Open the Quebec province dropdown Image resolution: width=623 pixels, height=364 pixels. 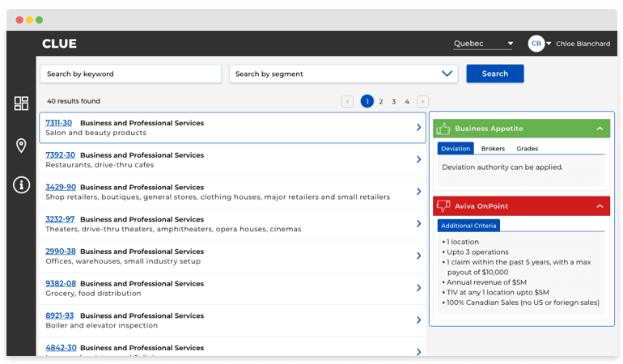pos(483,44)
